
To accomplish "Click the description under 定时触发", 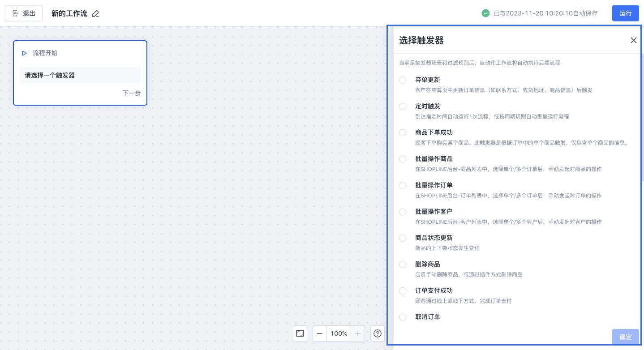I will click(492, 116).
